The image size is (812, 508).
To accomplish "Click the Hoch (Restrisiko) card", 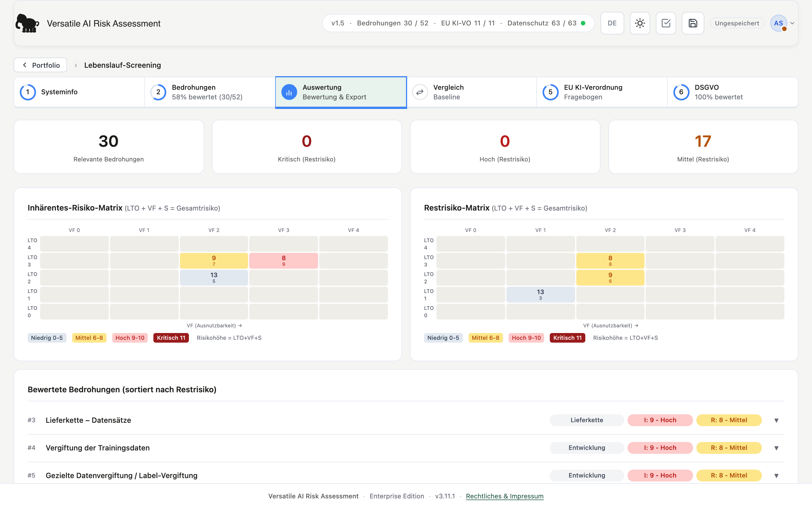I will (505, 147).
